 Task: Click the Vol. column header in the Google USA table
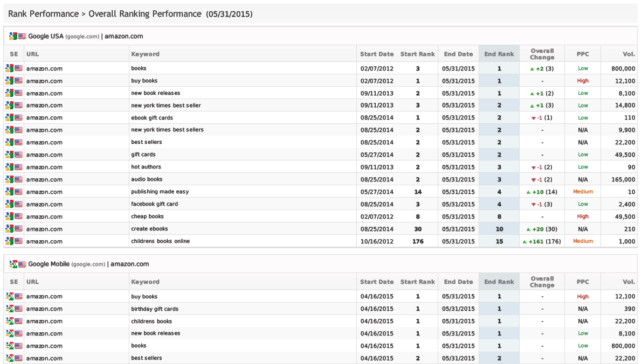click(x=629, y=54)
